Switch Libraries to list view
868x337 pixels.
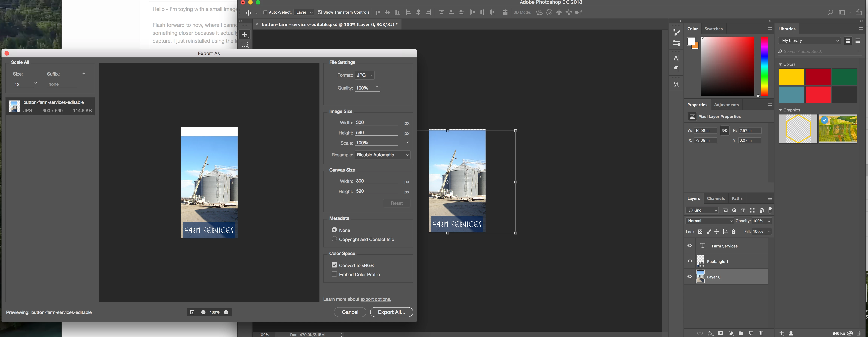(x=858, y=40)
